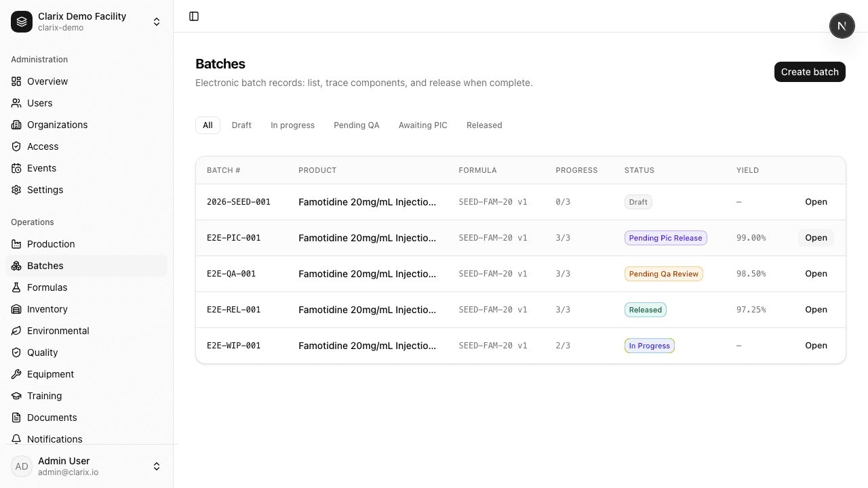
Task: Click the Pending Qa Review status badge
Action: (x=663, y=274)
